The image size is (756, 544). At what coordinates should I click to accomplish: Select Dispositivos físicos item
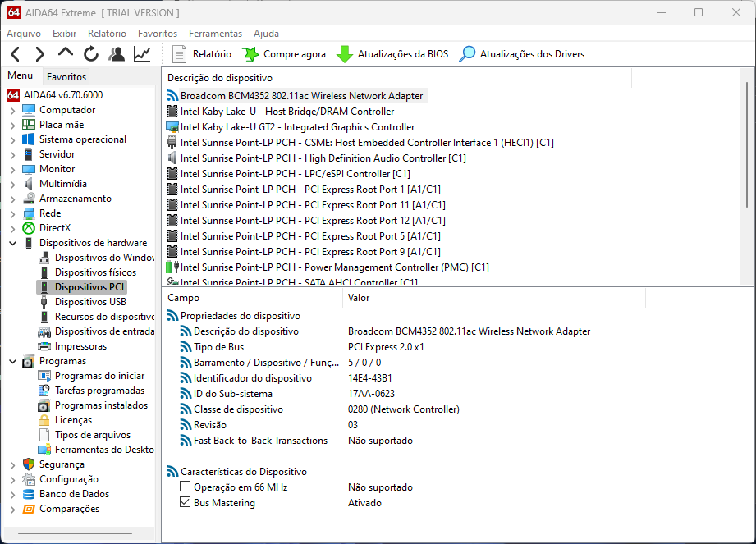[87, 272]
